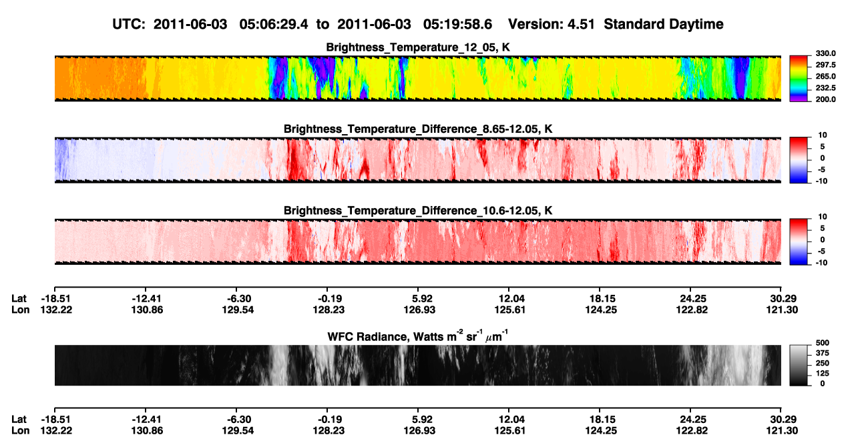Image resolution: width=868 pixels, height=445 pixels.
Task: Click the red-blue colorbar beside the 8.65-12.05 panel
Action: click(x=799, y=160)
